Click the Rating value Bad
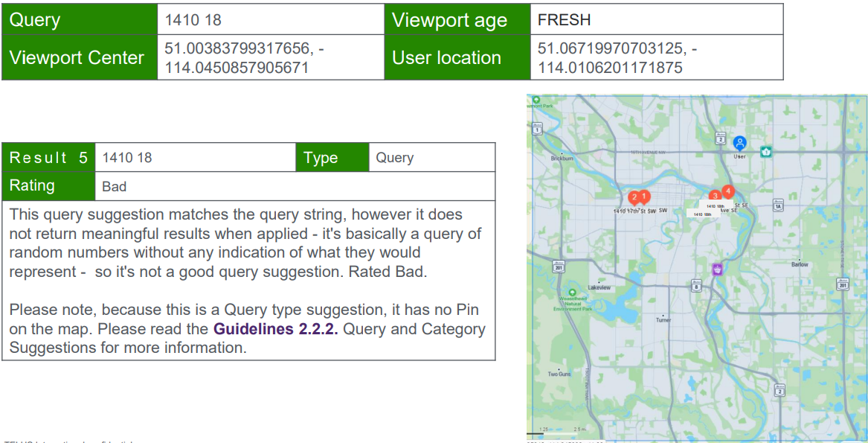Image resolution: width=868 pixels, height=443 pixels. (x=115, y=186)
